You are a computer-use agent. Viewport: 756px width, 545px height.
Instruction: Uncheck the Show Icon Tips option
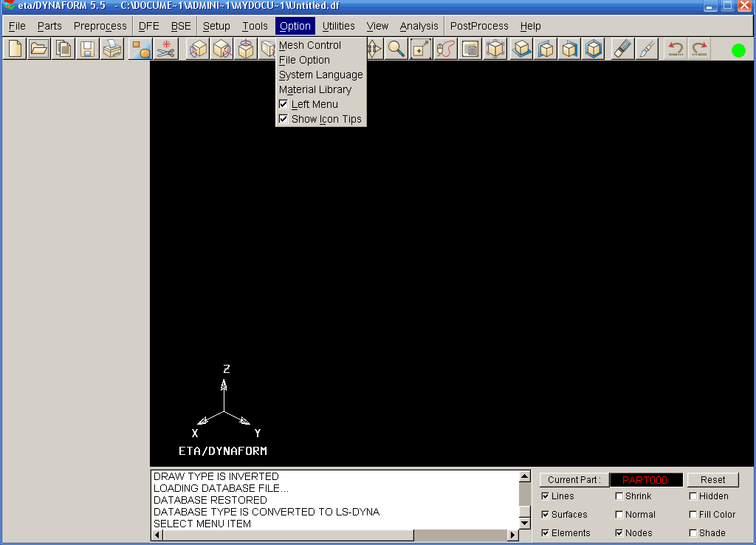click(283, 119)
